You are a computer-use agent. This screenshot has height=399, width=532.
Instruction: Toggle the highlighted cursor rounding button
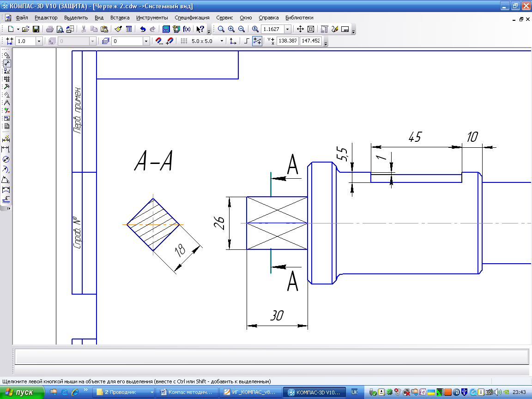257,41
